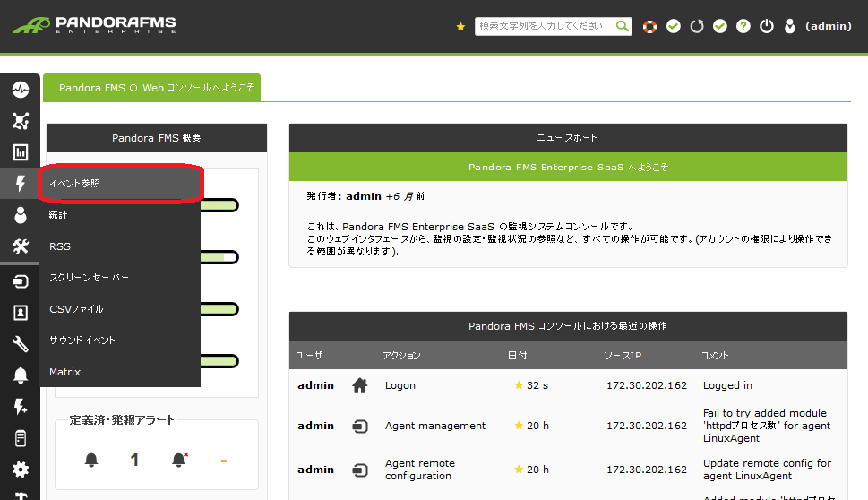Select RSS menu entry
868x500 pixels.
[x=120, y=246]
